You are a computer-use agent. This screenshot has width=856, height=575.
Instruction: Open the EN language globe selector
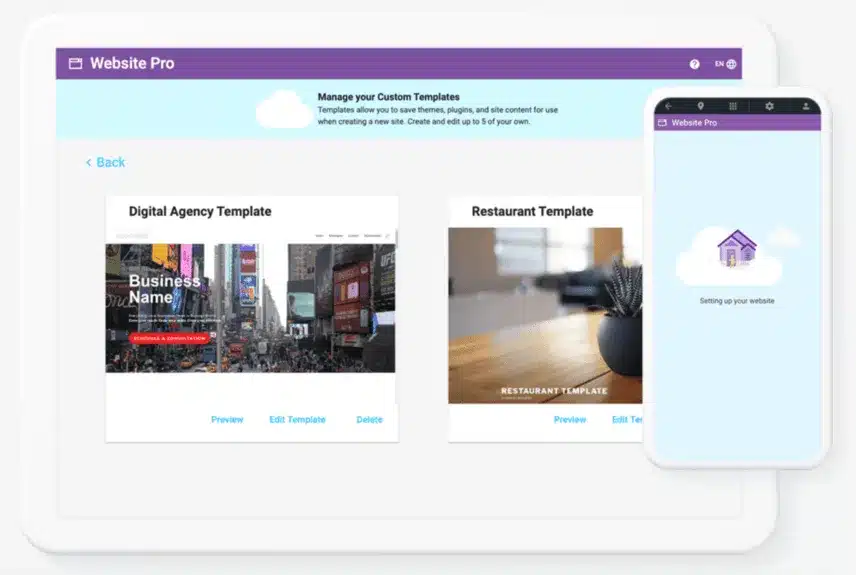(x=726, y=64)
